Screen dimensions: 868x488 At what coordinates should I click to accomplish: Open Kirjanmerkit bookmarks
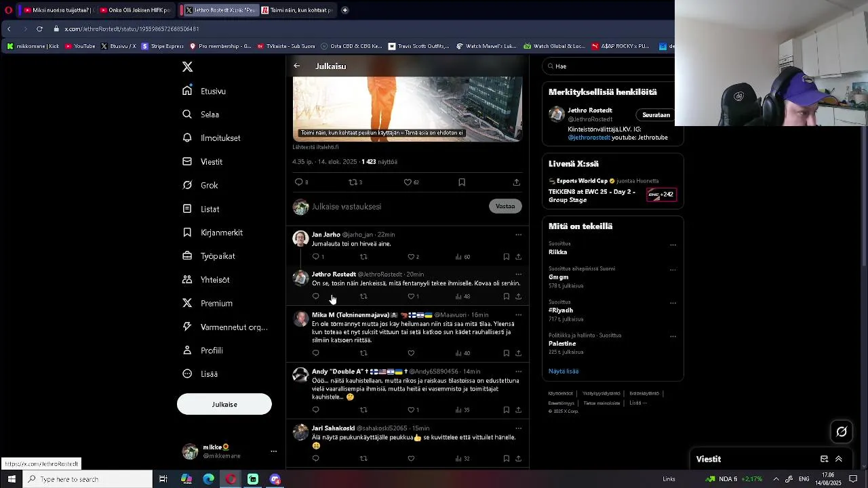pyautogui.click(x=213, y=232)
